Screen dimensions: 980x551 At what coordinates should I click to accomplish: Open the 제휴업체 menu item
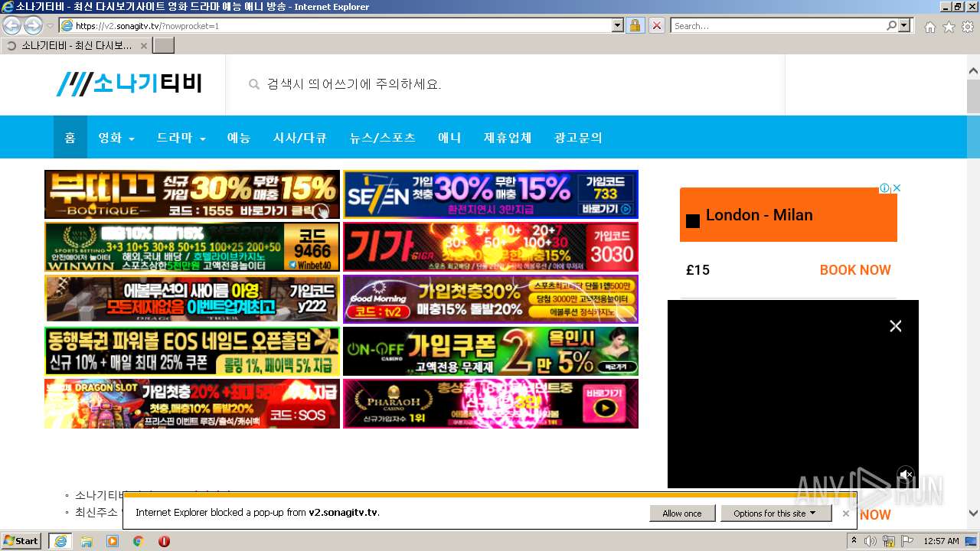click(508, 138)
